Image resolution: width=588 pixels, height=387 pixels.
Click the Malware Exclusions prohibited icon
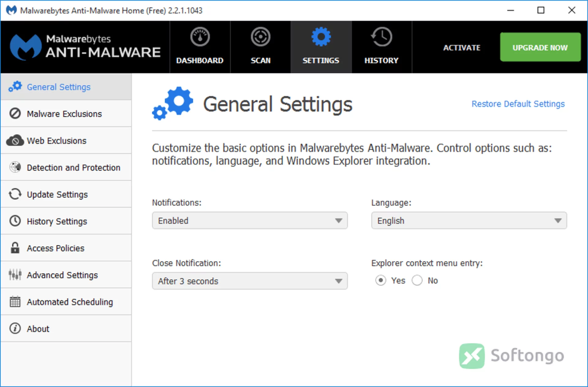pos(15,113)
